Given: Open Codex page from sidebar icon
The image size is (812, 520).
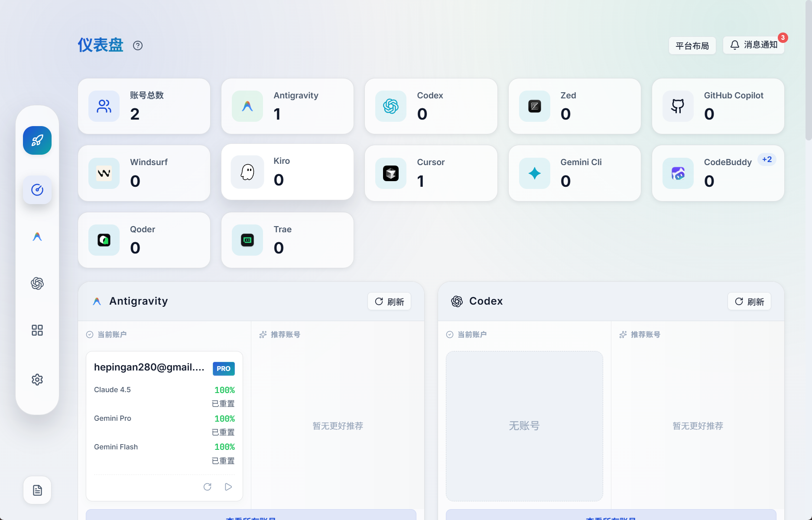Looking at the screenshot, I should click(37, 283).
